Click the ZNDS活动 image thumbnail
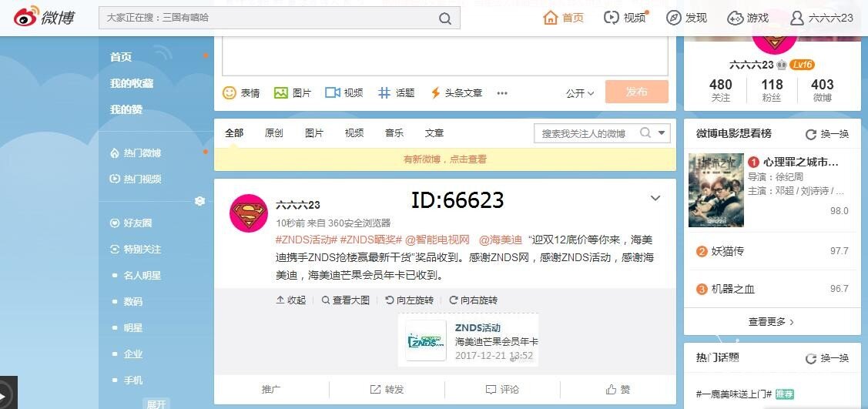 tap(468, 340)
